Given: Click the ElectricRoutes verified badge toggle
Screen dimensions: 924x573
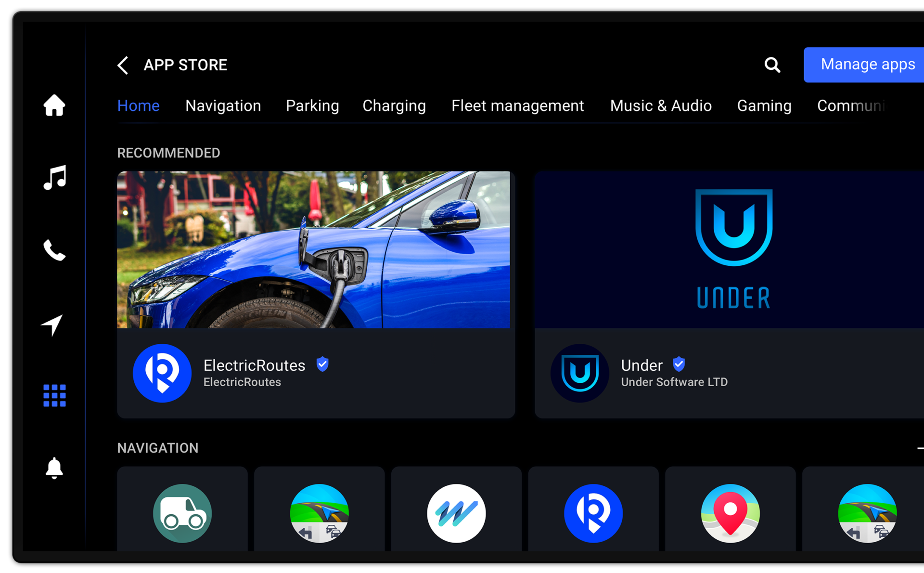Looking at the screenshot, I should [x=323, y=365].
